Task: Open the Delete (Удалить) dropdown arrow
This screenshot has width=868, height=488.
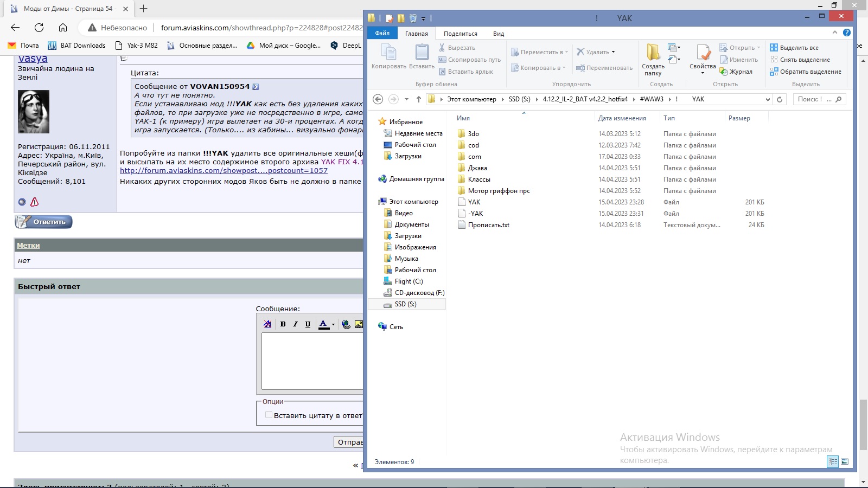Action: point(614,52)
